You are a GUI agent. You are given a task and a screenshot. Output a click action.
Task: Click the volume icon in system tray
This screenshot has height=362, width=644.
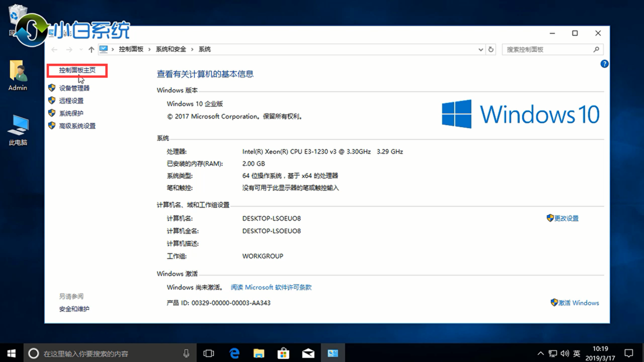coord(565,353)
